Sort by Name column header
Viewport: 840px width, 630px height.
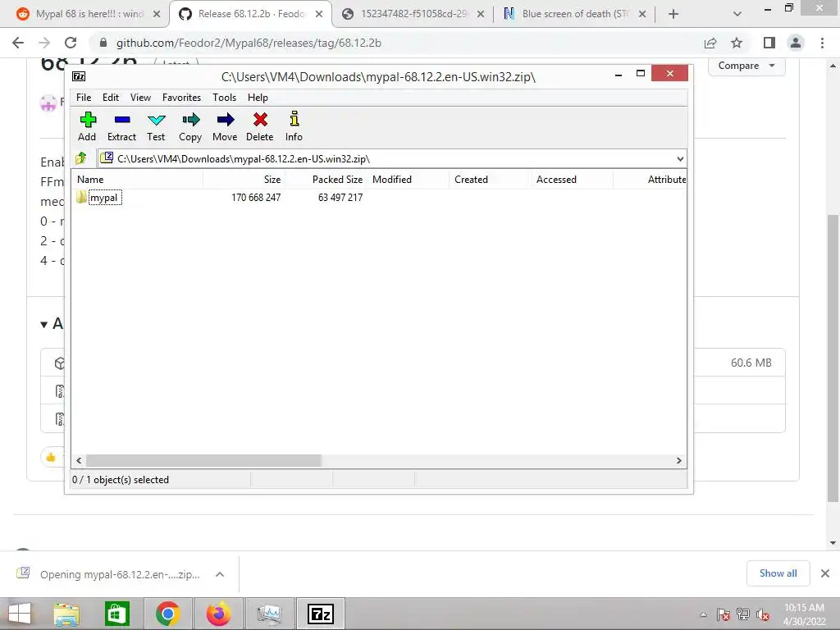(137, 180)
